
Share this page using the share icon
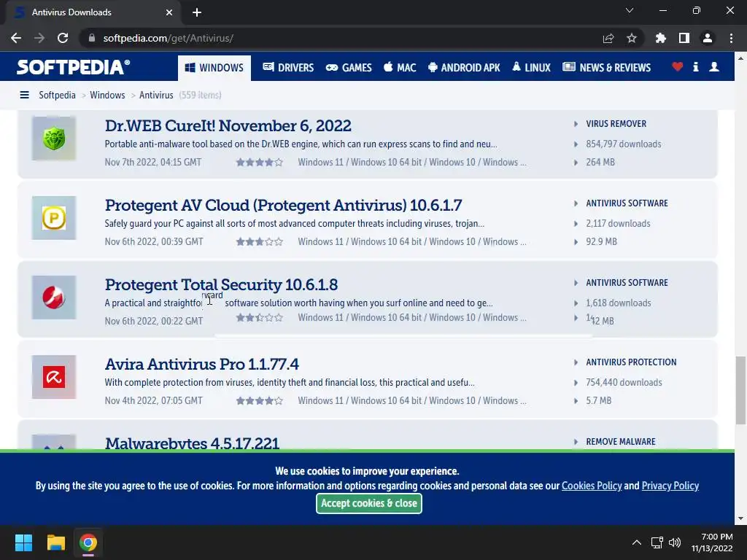click(x=608, y=38)
